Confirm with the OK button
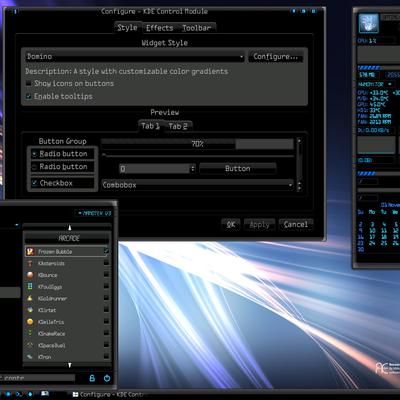This screenshot has width=400, height=400. coord(231,225)
